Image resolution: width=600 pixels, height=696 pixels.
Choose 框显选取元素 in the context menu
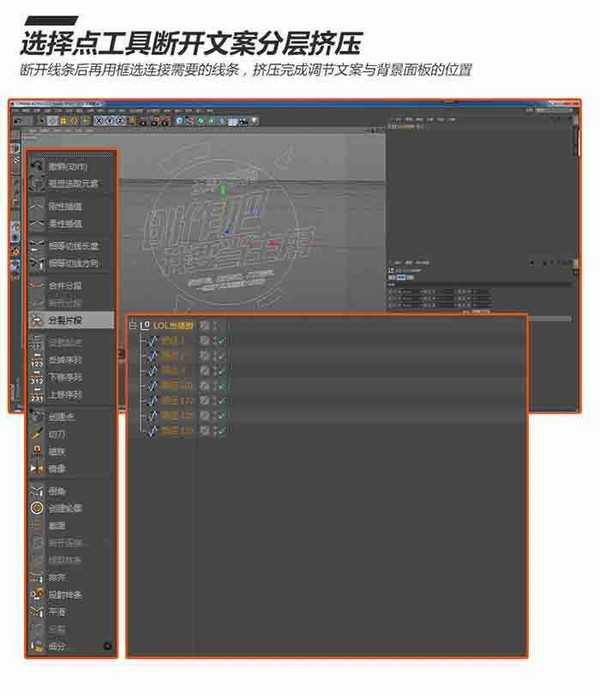click(x=73, y=183)
